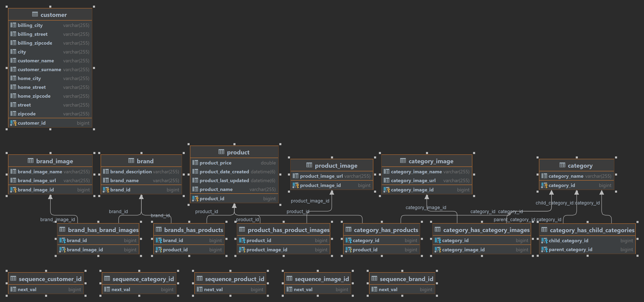Click the column icon beside billing_city

point(13,25)
